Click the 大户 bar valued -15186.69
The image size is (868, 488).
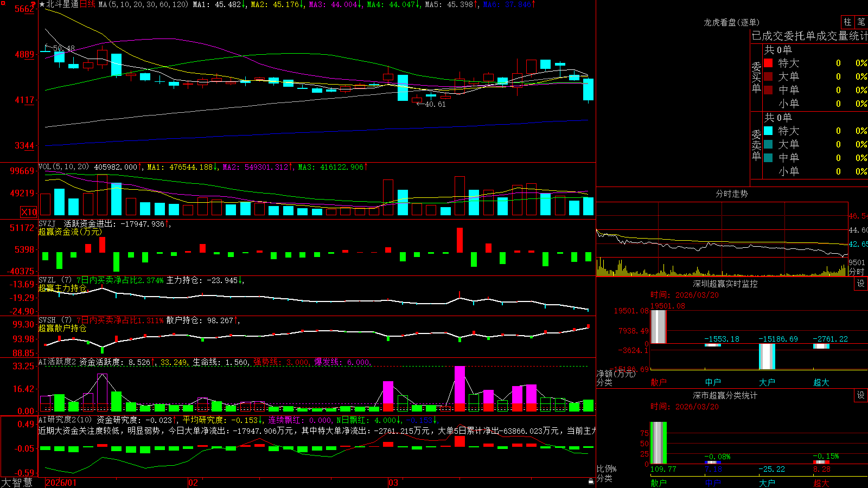pos(767,356)
